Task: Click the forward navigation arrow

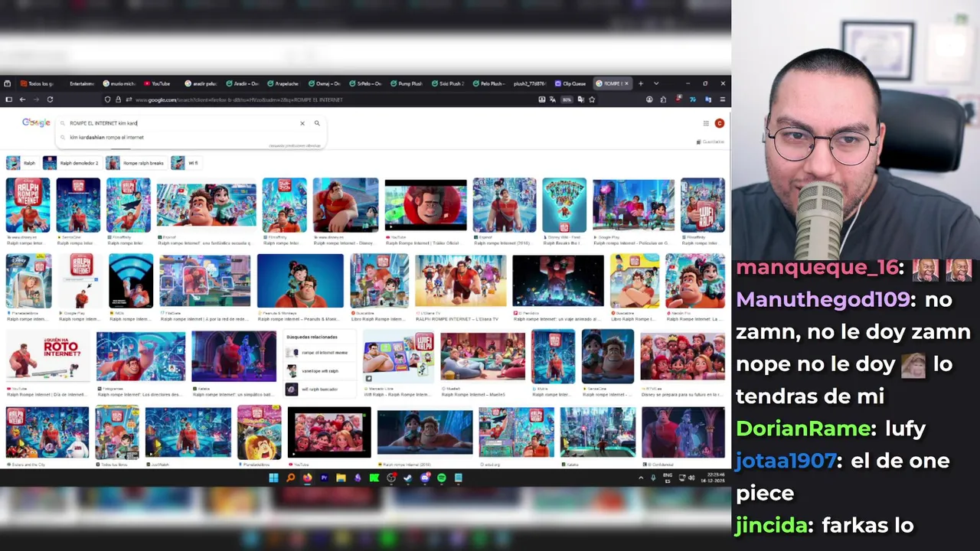Action: tap(36, 99)
